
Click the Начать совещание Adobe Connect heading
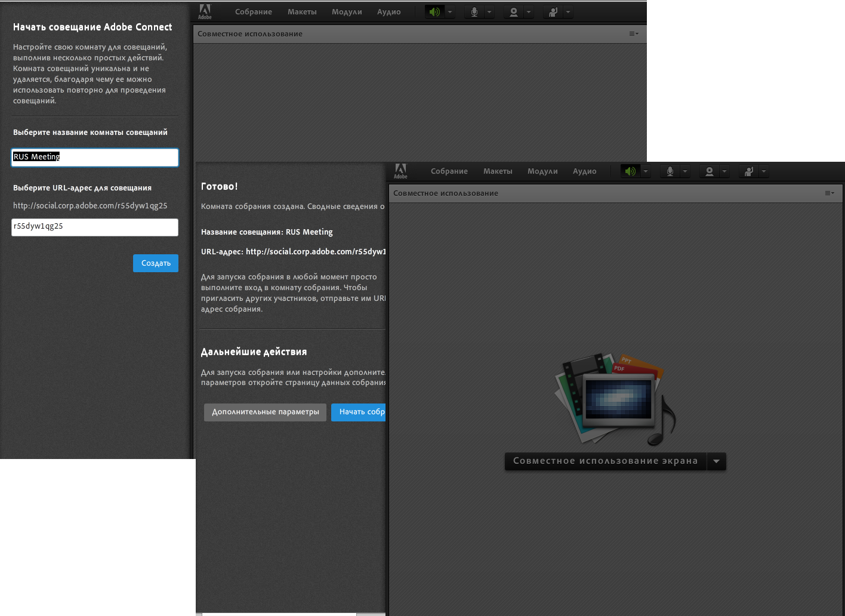click(92, 27)
